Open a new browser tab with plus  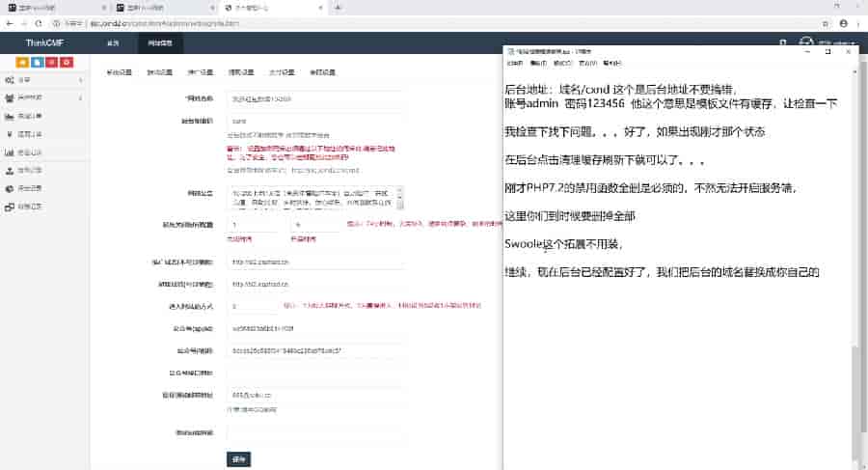pos(338,7)
